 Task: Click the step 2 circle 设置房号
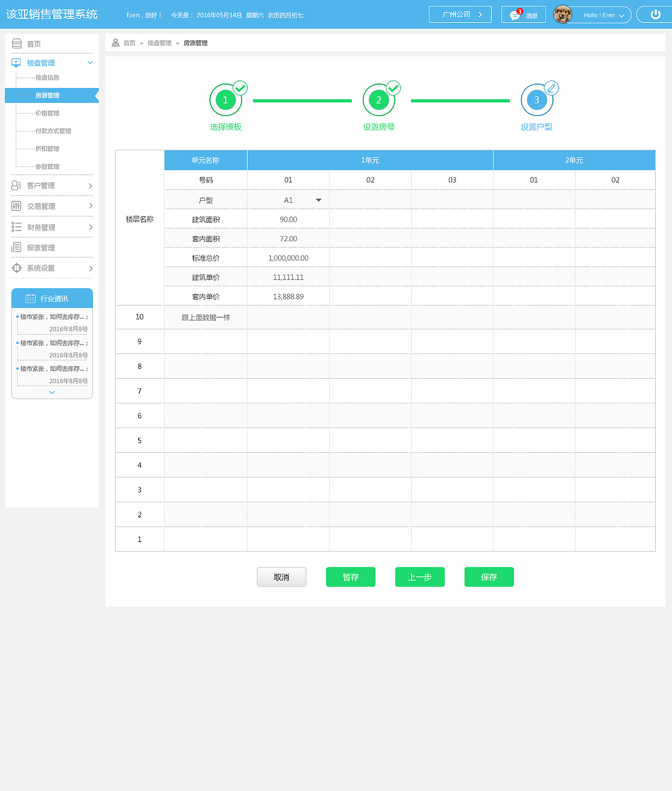379,100
